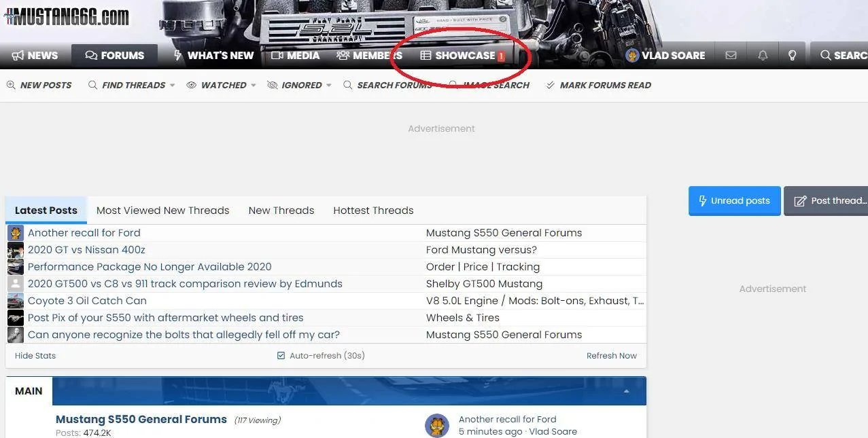Click the Post thread button
Viewport: 868px width, 438px height.
point(826,201)
